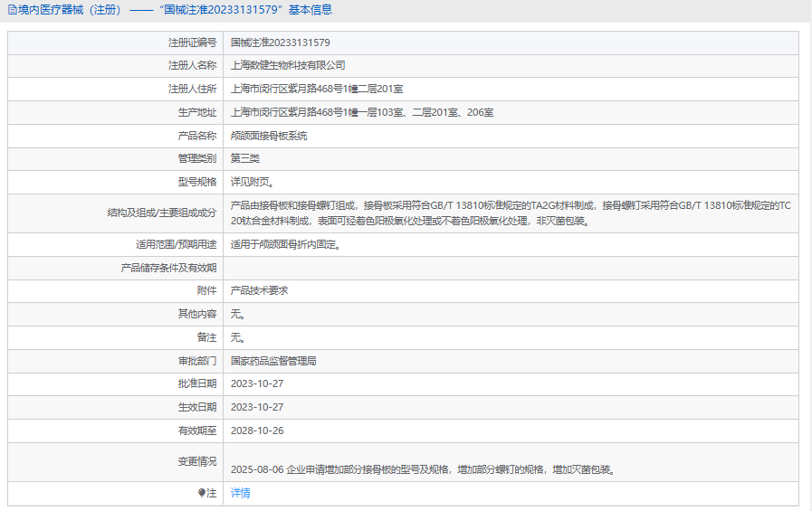Viewport: 812px width, 511px height.
Task: Select registrant name 上海数健生物科技有限公司
Action: 288,65
